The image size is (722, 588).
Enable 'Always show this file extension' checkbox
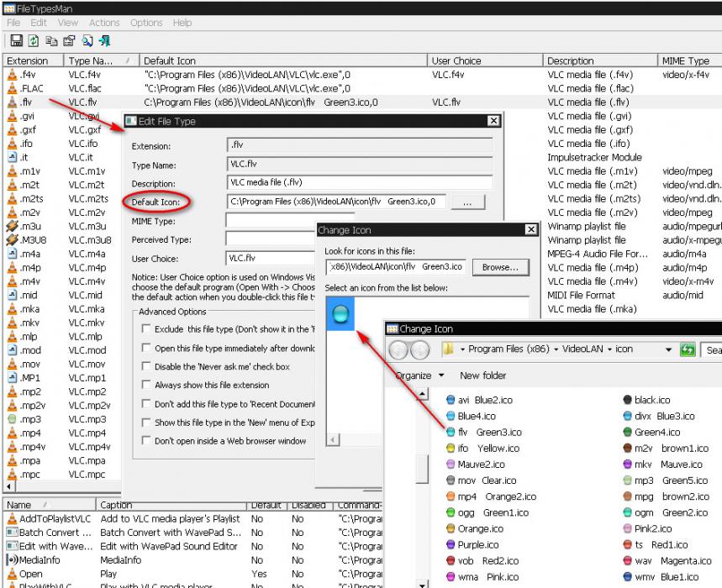click(146, 385)
